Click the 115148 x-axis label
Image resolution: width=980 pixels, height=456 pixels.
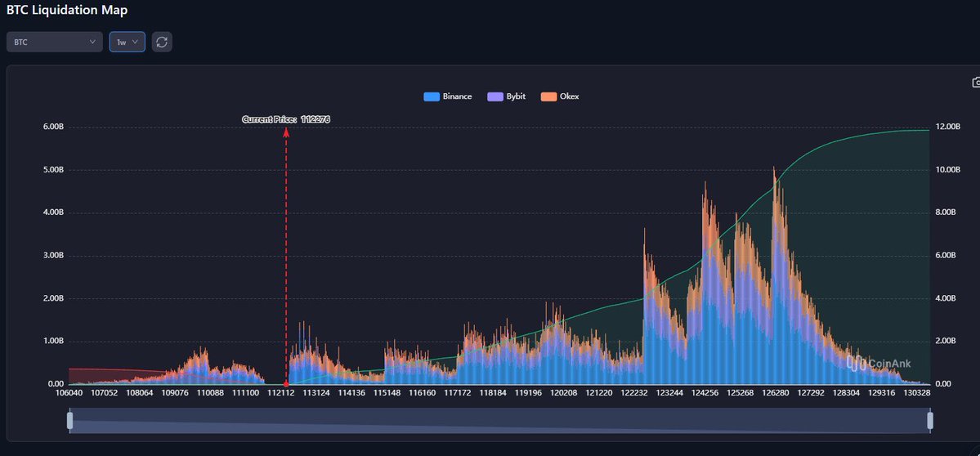click(387, 393)
